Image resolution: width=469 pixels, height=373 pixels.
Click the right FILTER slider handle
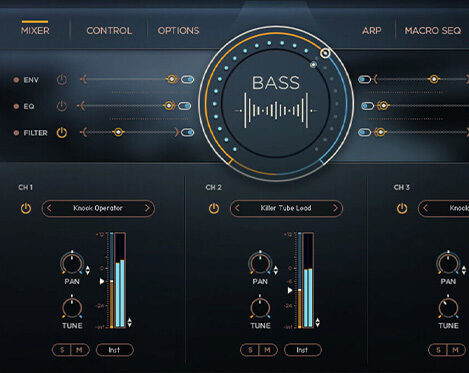(x=380, y=132)
